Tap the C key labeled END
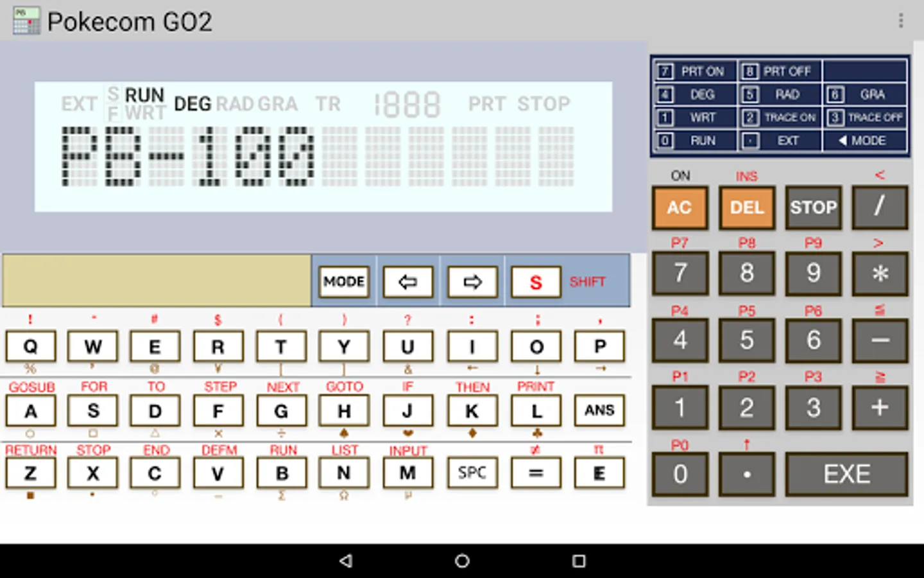 click(x=155, y=473)
